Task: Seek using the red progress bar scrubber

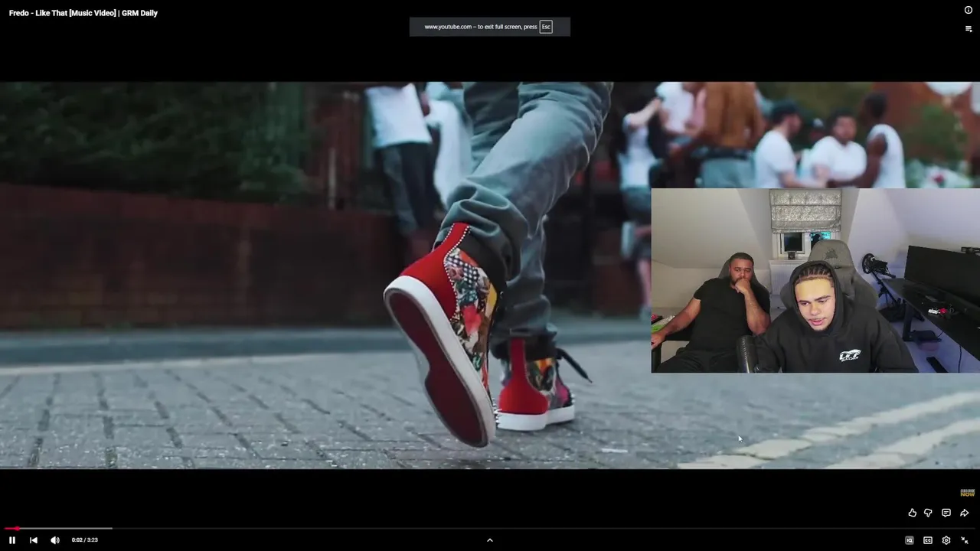Action: (16, 528)
